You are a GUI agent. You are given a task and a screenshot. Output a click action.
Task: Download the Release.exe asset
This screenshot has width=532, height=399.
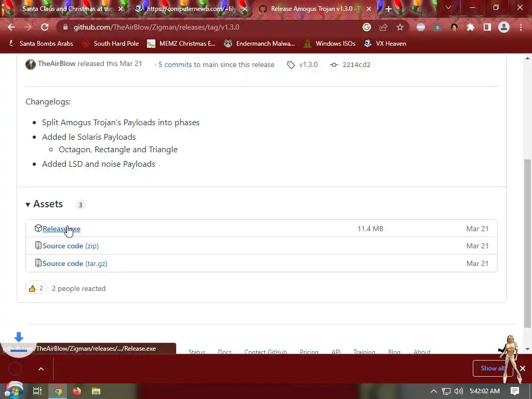click(61, 229)
